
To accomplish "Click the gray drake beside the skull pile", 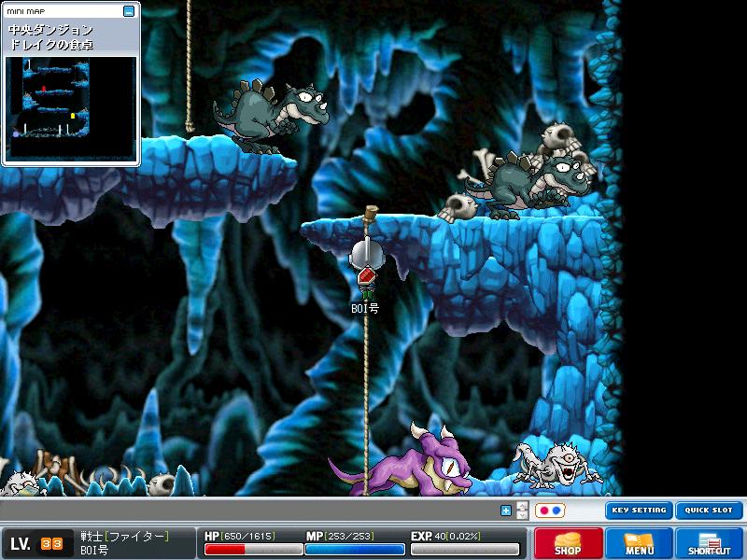I will point(528,185).
